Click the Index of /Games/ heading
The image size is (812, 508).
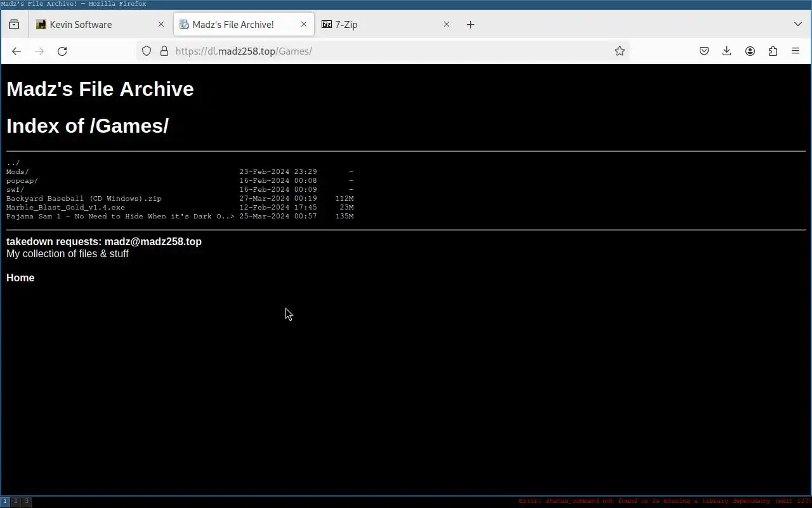tap(88, 126)
